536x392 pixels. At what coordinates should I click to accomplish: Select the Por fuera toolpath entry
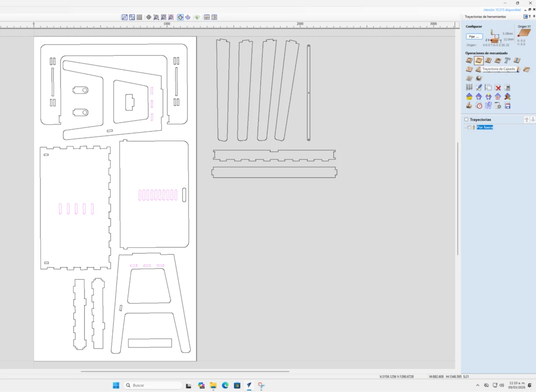click(485, 127)
